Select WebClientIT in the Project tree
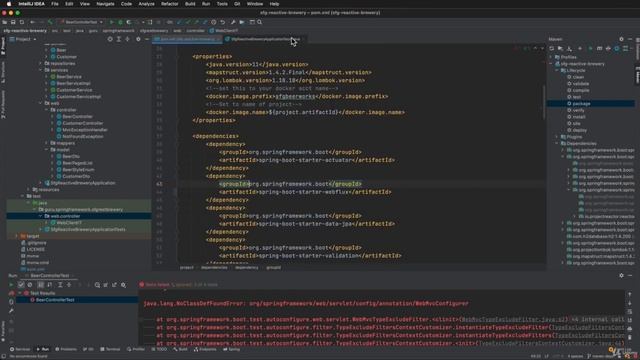Screen dimensions: 640x360 coord(69,223)
